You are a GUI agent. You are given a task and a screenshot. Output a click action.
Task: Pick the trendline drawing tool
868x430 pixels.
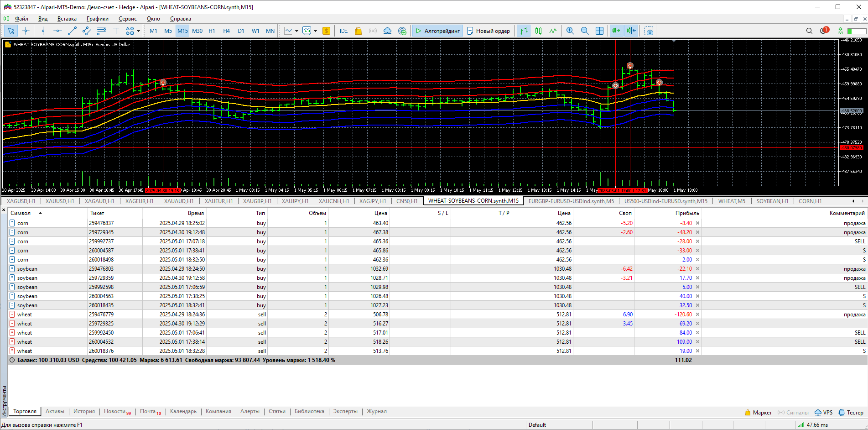[72, 31]
